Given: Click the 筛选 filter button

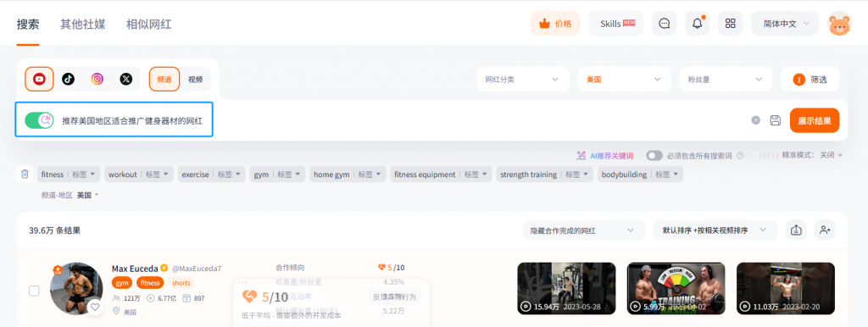Looking at the screenshot, I should (810, 79).
